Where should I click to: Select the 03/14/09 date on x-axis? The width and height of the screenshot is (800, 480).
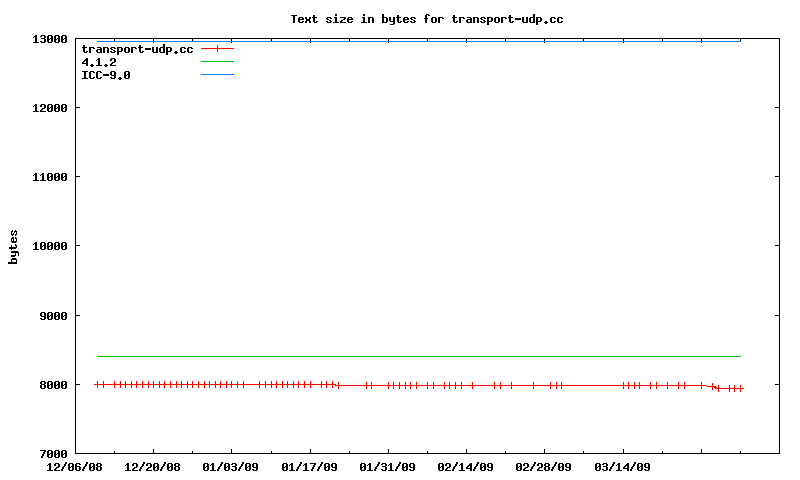pos(623,467)
